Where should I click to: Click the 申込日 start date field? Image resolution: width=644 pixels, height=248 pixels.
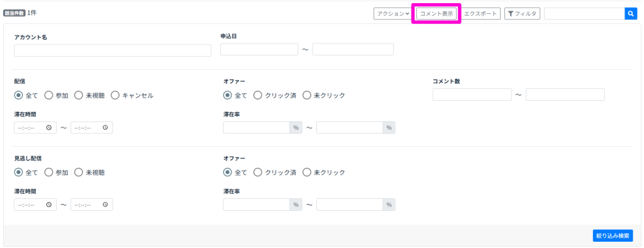tap(259, 49)
